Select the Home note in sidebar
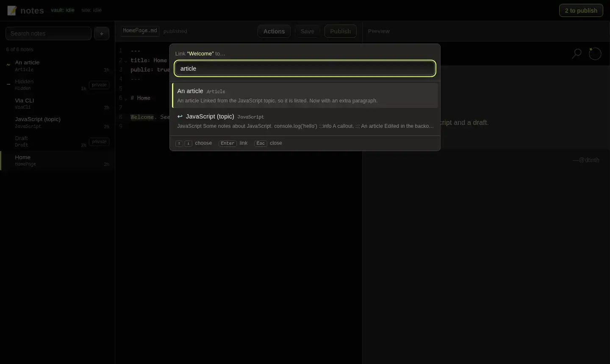 click(58, 160)
